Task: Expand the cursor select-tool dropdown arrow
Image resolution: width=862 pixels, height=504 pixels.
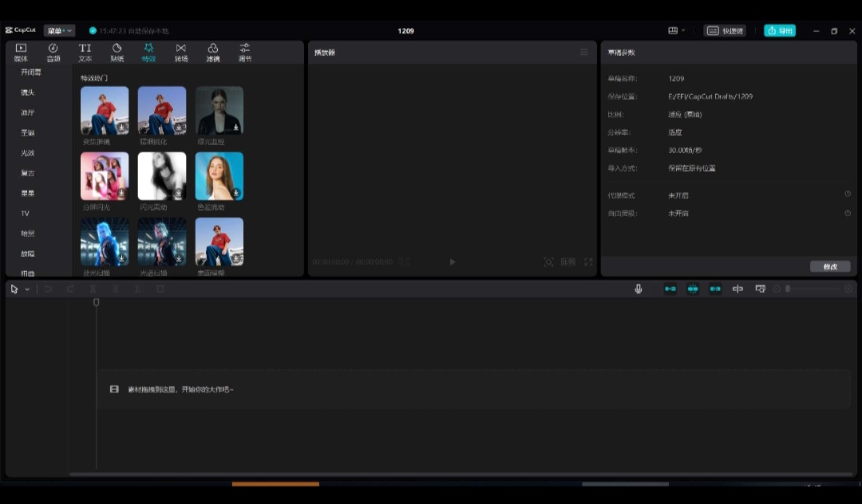Action: (27, 289)
